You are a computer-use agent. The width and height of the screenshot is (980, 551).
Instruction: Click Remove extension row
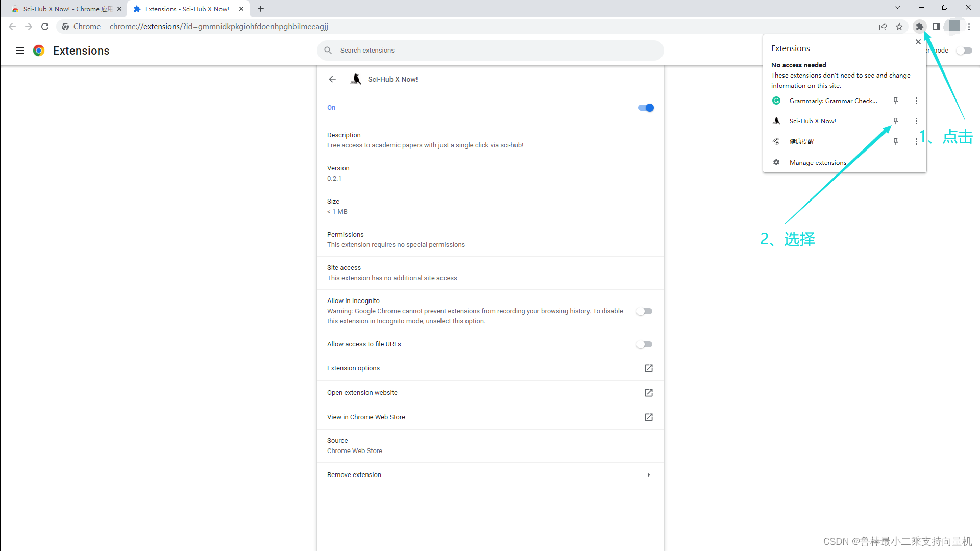click(490, 475)
